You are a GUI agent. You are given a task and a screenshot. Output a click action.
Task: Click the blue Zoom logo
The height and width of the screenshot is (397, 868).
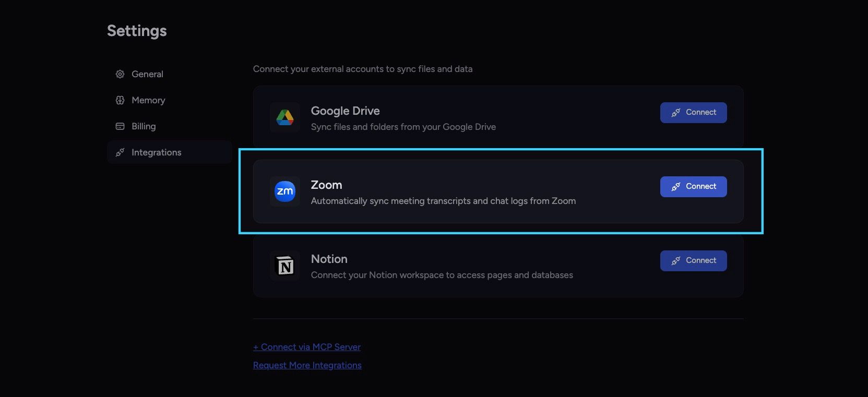pyautogui.click(x=285, y=191)
